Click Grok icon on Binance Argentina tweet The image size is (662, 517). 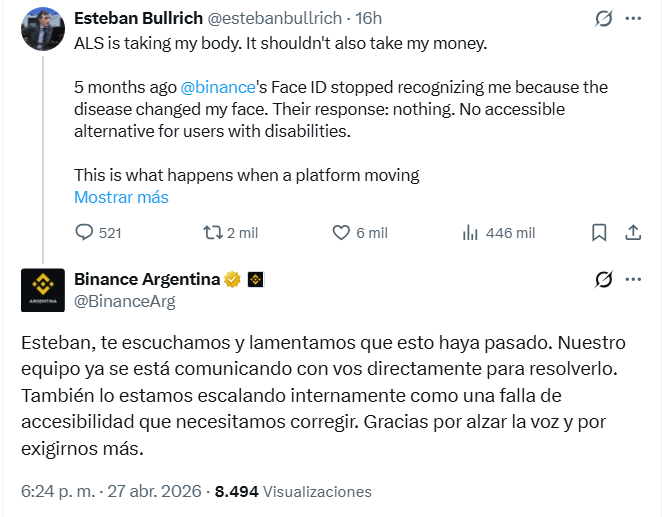coord(603,280)
